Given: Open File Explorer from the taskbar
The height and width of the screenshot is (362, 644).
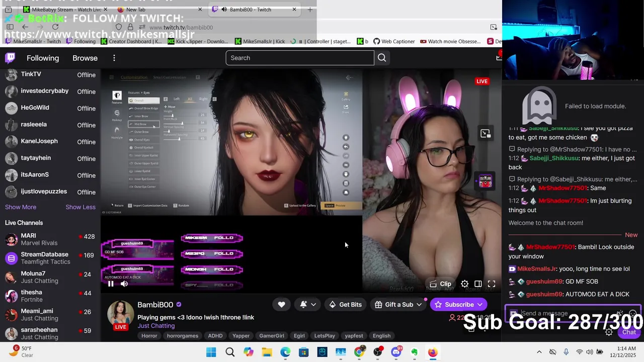Looking at the screenshot, I should tap(267, 352).
